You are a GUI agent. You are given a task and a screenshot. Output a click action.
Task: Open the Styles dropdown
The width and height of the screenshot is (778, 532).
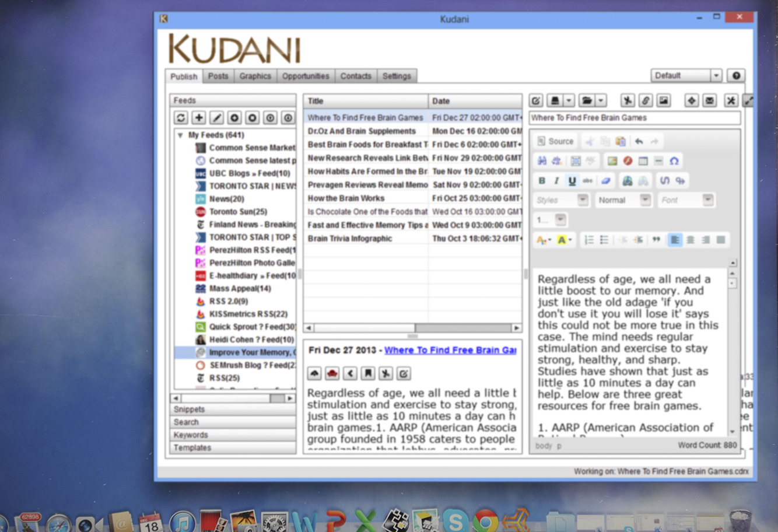pyautogui.click(x=562, y=200)
